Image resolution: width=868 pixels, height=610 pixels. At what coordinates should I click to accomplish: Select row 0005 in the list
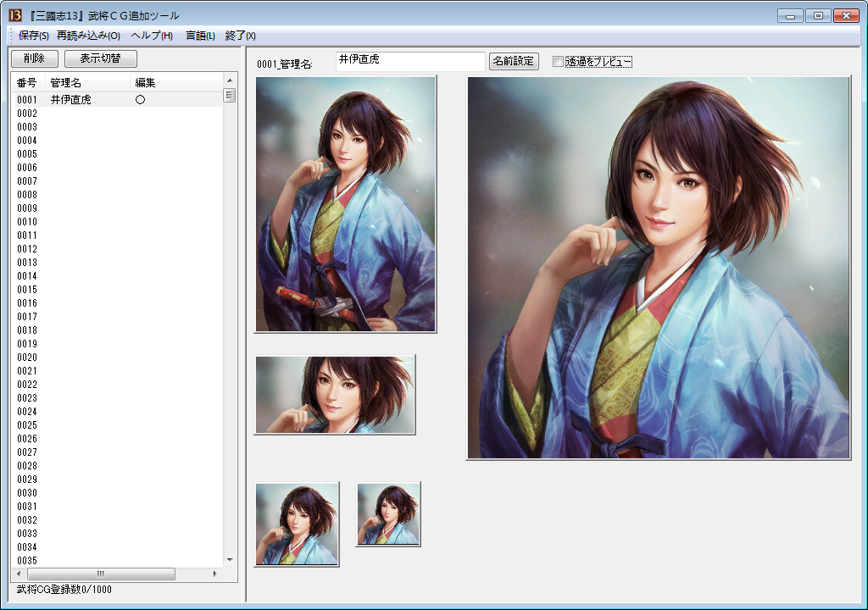point(117,154)
